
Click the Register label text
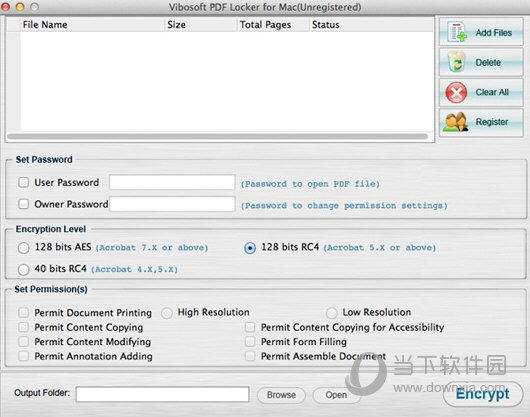coord(492,122)
